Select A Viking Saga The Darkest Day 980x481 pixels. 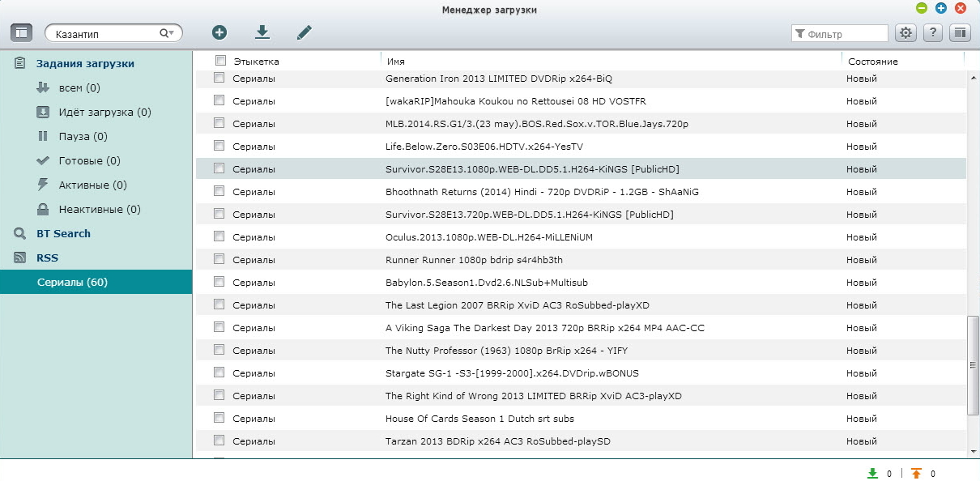point(544,327)
